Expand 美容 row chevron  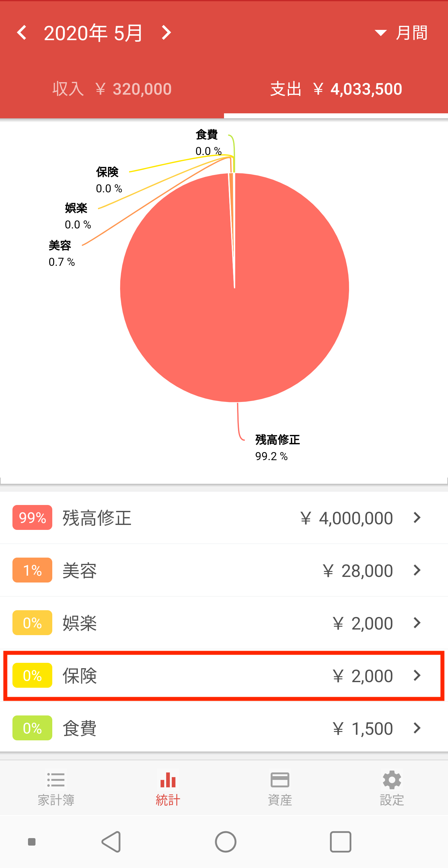pyautogui.click(x=417, y=570)
